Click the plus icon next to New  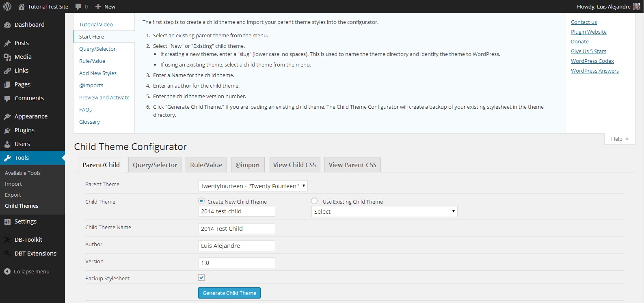tap(98, 6)
